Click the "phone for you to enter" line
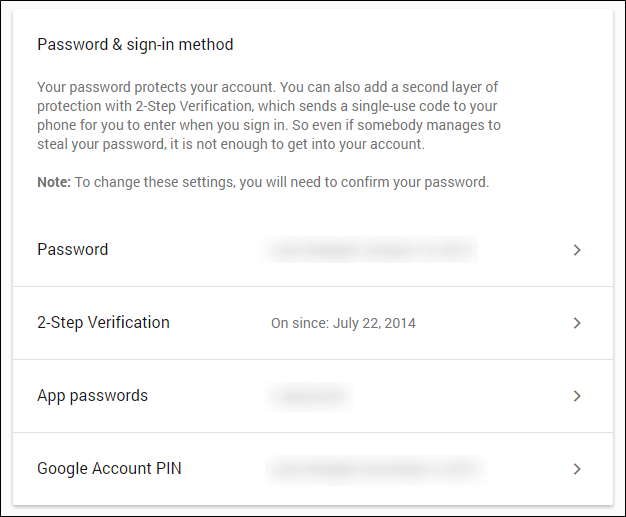Viewport: 626px width, 517px height. click(x=269, y=125)
